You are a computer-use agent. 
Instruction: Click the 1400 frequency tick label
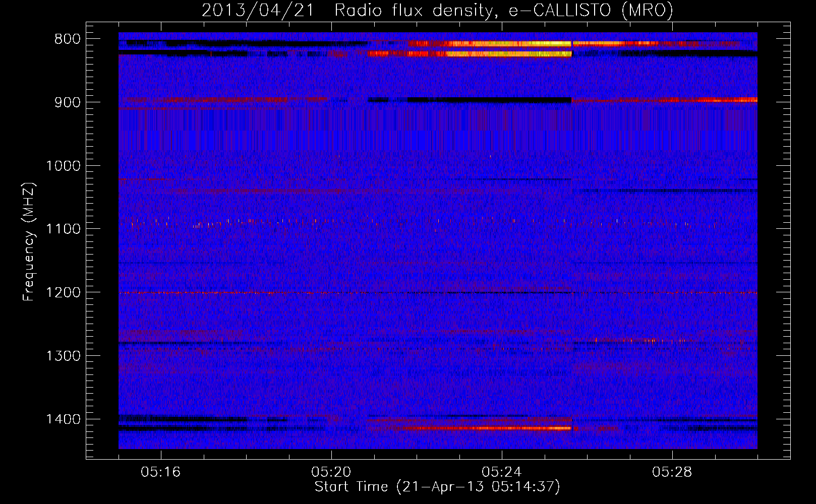[63, 419]
